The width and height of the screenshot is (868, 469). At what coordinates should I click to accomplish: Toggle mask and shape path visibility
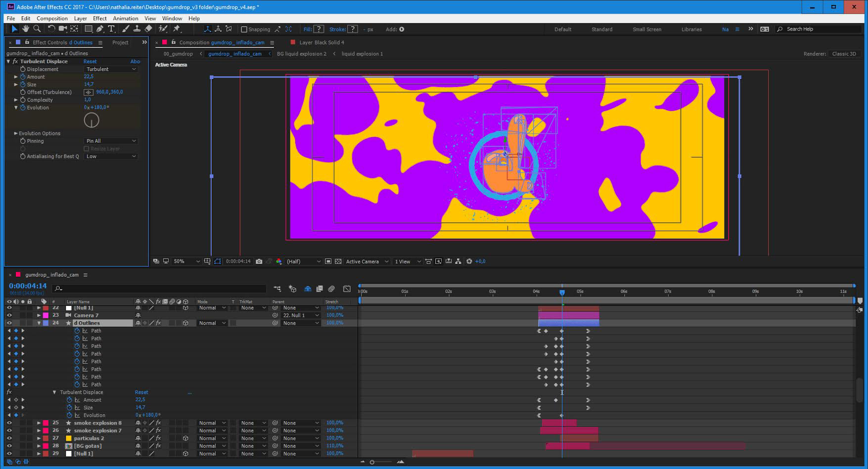[x=218, y=261]
